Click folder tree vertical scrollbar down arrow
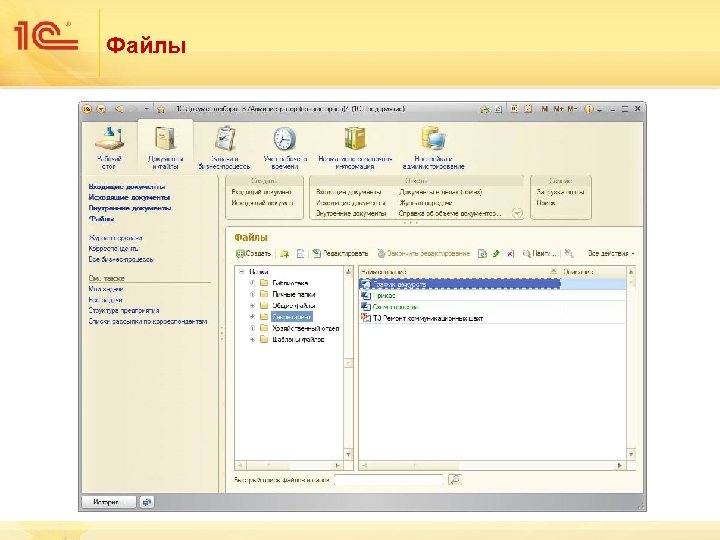 (349, 455)
